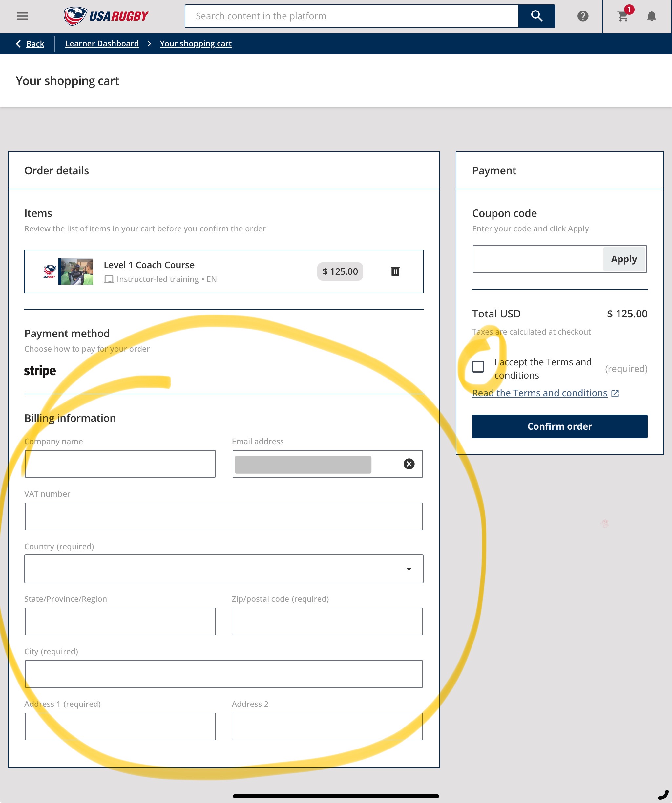The height and width of the screenshot is (803, 672).
Task: Click the coupon code input field
Action: (537, 259)
